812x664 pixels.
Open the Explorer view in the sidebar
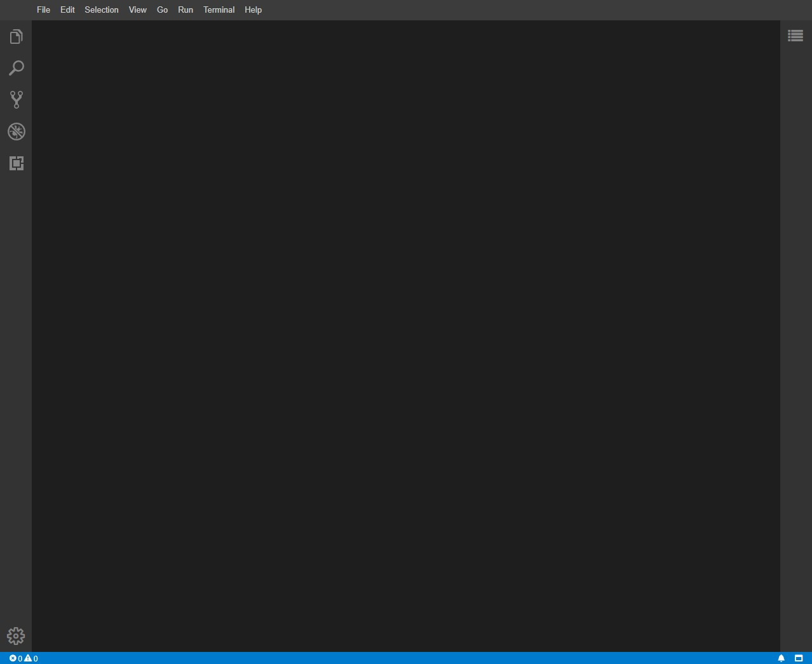[x=16, y=37]
